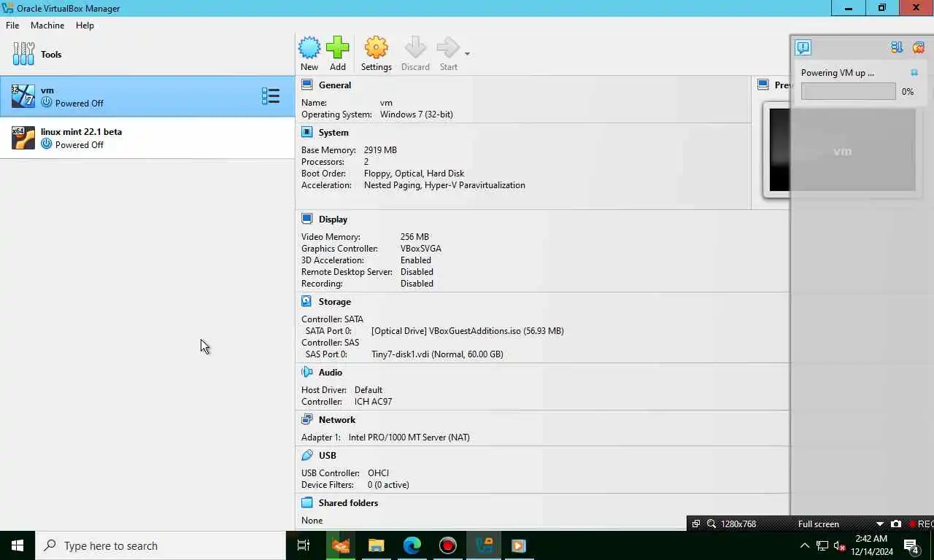
Task: Click the notification panel filter icon with colored bars
Action: [x=897, y=47]
